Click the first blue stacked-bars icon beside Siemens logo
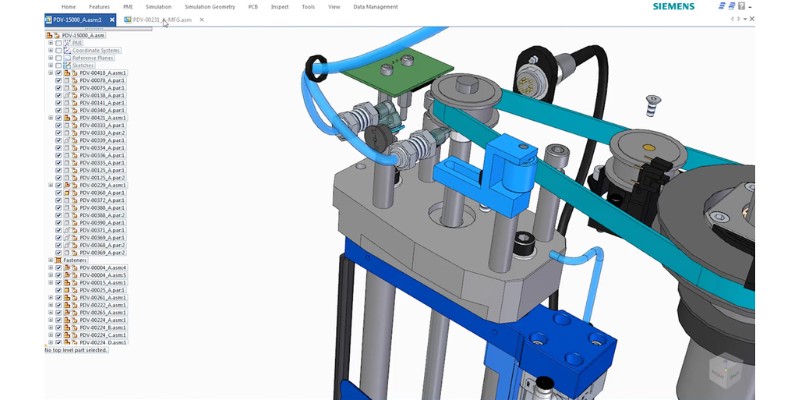 tap(722, 6)
